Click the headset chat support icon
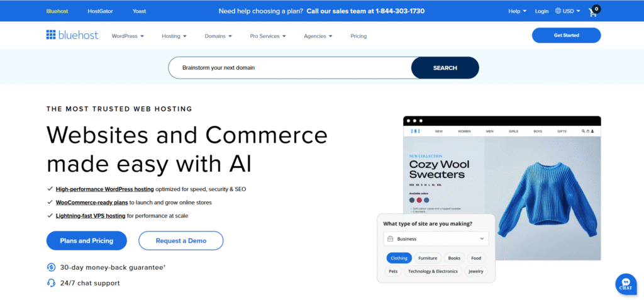The width and height of the screenshot is (644, 300). click(x=51, y=283)
